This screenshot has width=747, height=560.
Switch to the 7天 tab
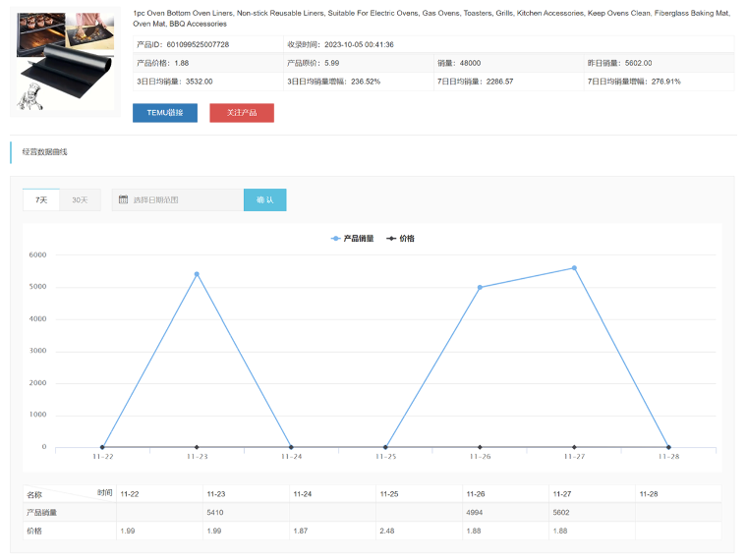[41, 199]
